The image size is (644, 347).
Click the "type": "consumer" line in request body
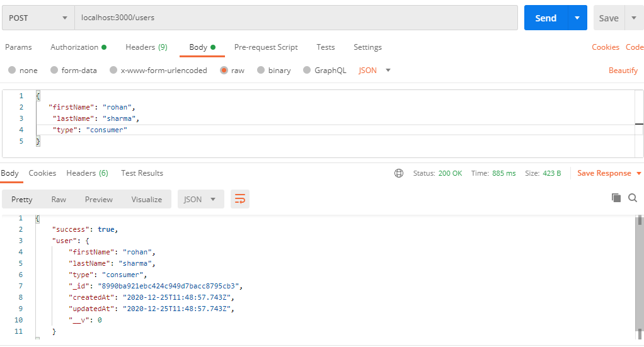[x=90, y=130]
